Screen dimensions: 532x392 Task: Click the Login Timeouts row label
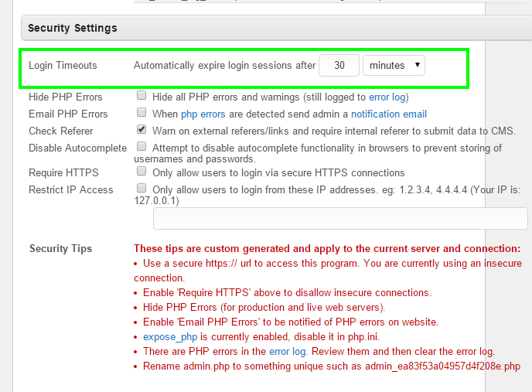(63, 66)
